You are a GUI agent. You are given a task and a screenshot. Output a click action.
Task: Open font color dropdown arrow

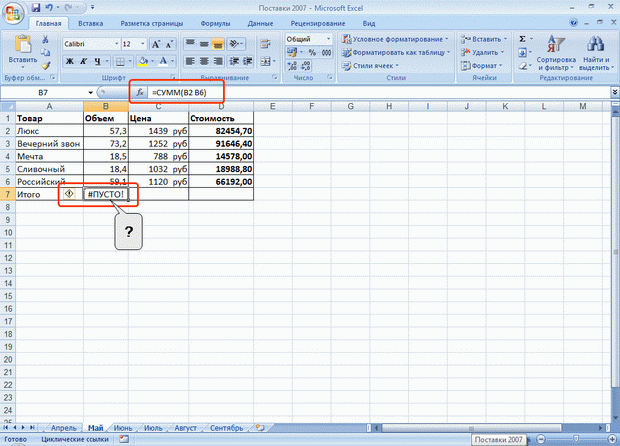(172, 61)
